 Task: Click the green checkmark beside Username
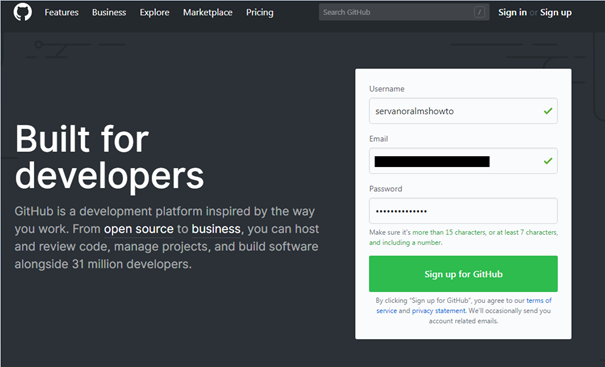[x=548, y=111]
